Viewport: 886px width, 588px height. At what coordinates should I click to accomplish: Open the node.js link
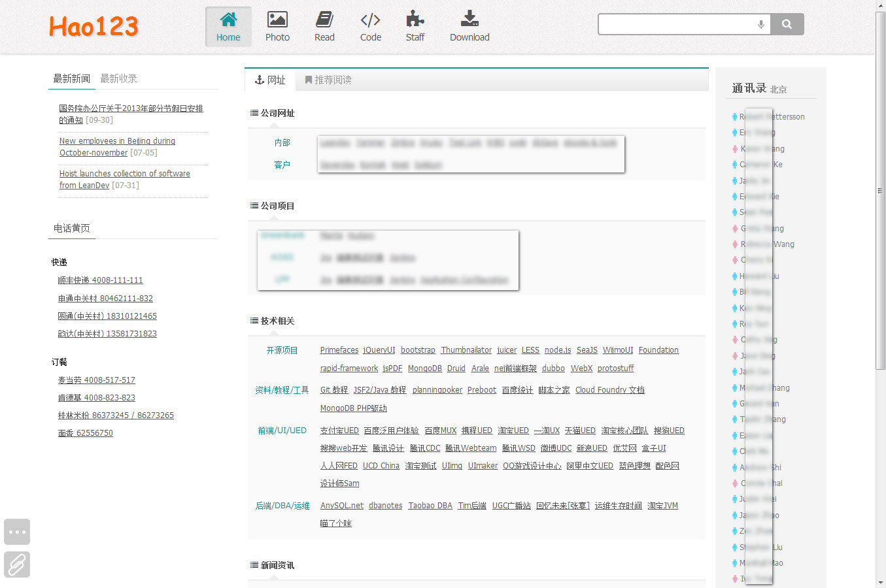(558, 350)
